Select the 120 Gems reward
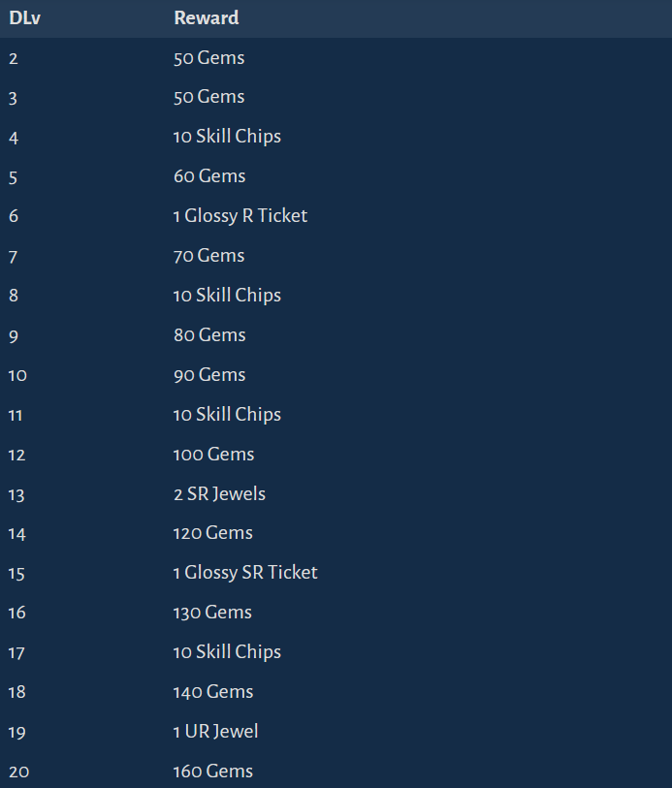Screen dimensions: 672x788 pos(213,533)
